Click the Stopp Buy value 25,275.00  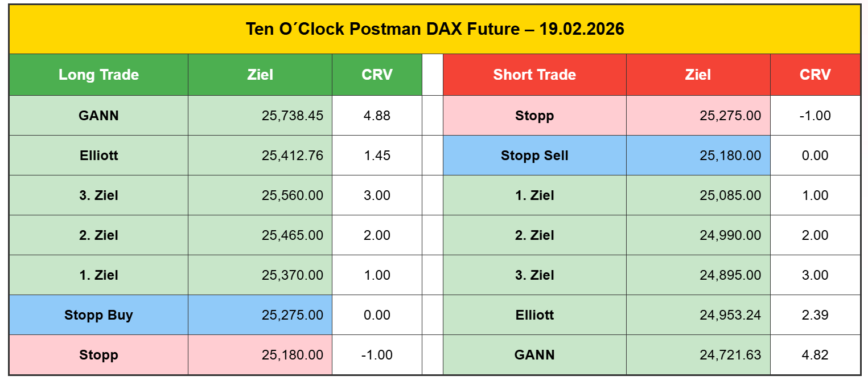[292, 315]
